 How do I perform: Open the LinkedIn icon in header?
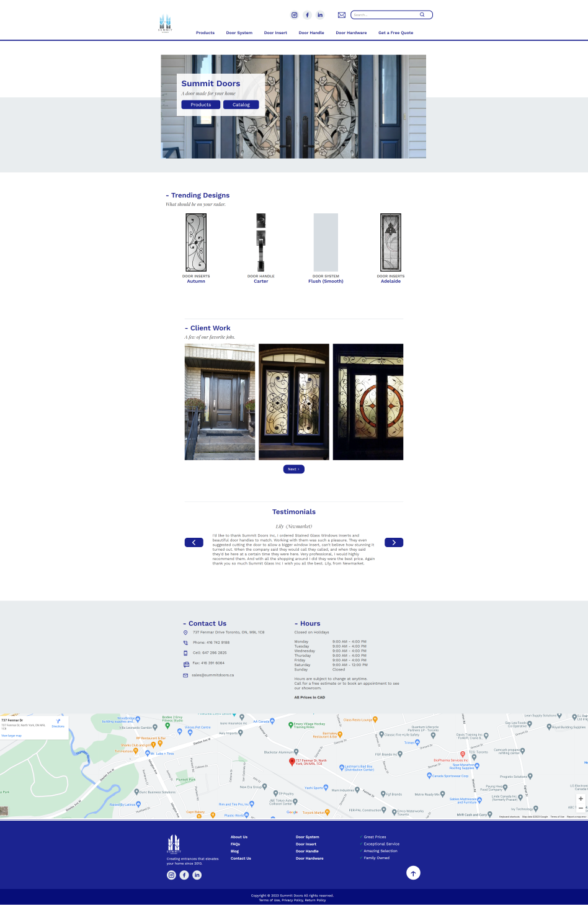[320, 15]
